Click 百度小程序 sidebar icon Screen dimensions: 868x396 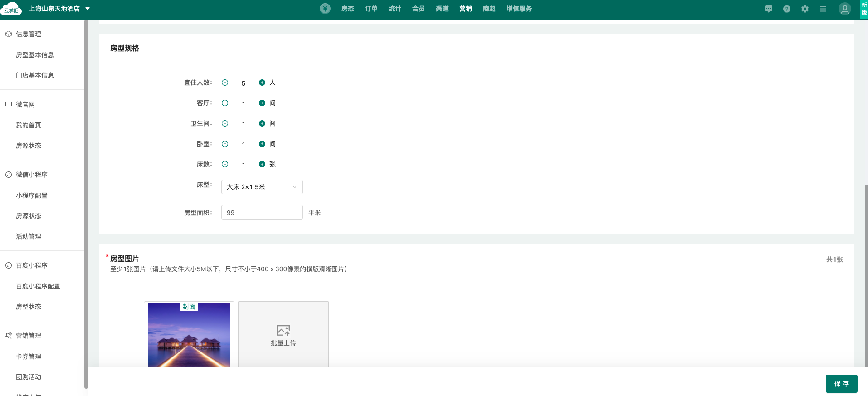(x=9, y=265)
